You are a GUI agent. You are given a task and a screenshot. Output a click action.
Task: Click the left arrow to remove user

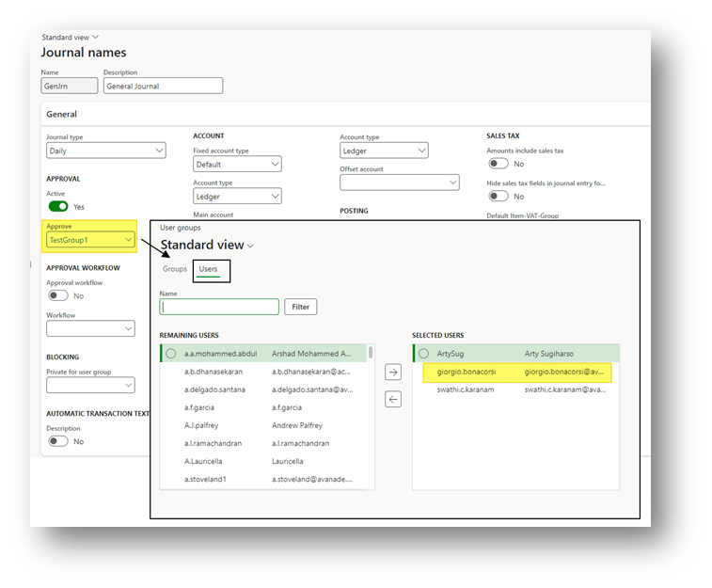[393, 399]
